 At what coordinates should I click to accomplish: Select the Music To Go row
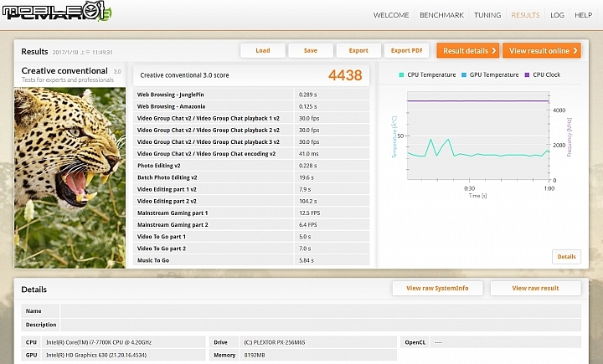[251, 260]
